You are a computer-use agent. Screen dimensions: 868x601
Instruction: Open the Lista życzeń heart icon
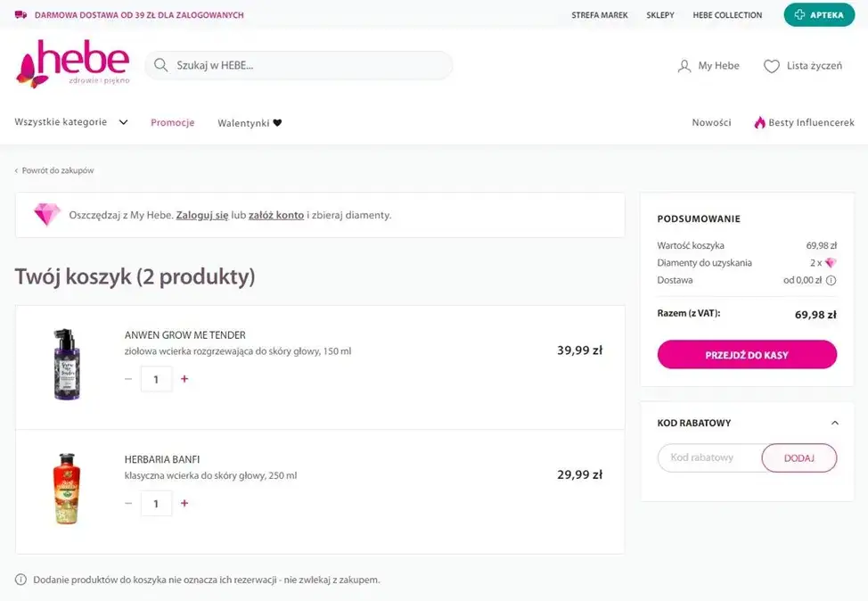[771, 65]
